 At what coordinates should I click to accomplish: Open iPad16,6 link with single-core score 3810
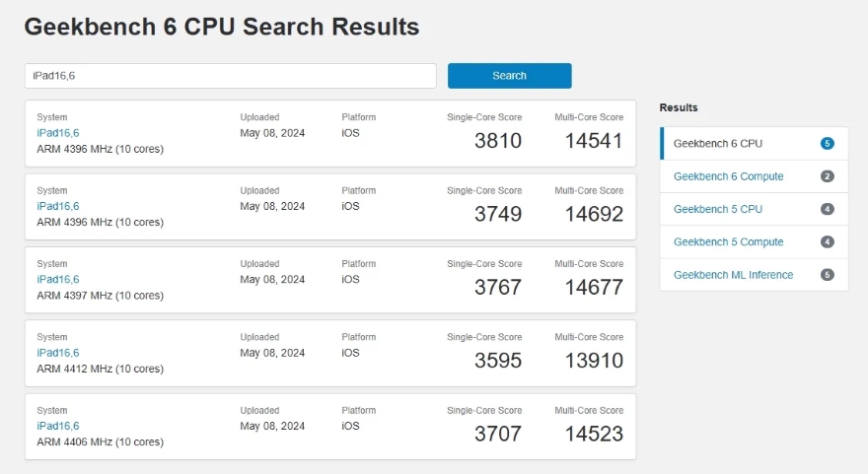pos(57,133)
